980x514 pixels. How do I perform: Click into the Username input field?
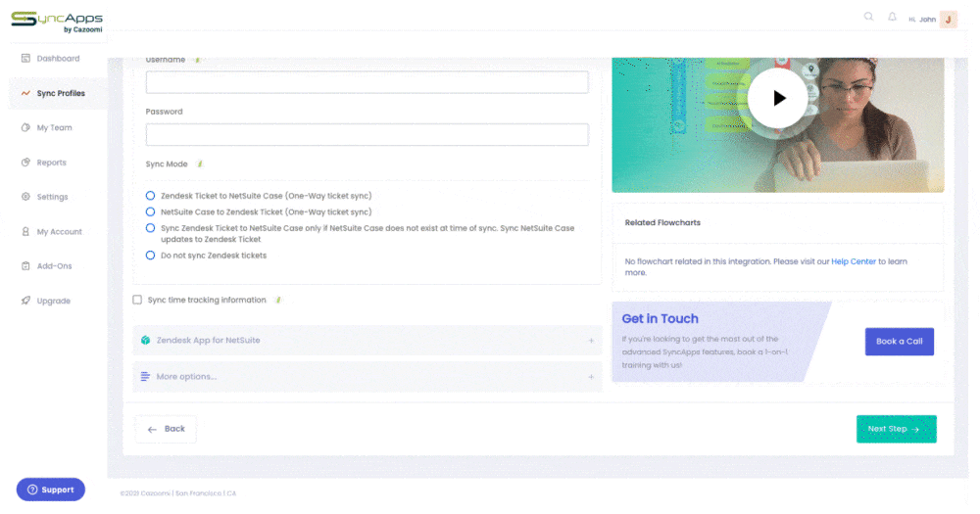tap(367, 82)
